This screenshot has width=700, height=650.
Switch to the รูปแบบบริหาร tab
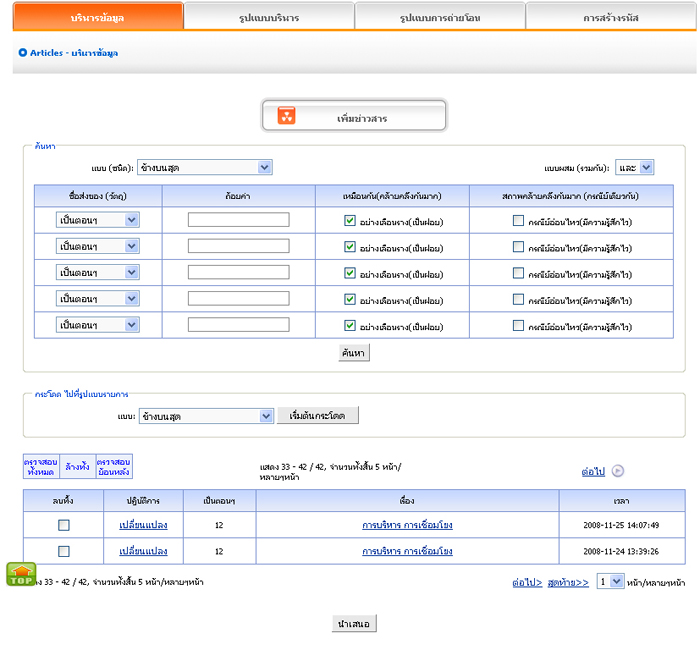269,17
